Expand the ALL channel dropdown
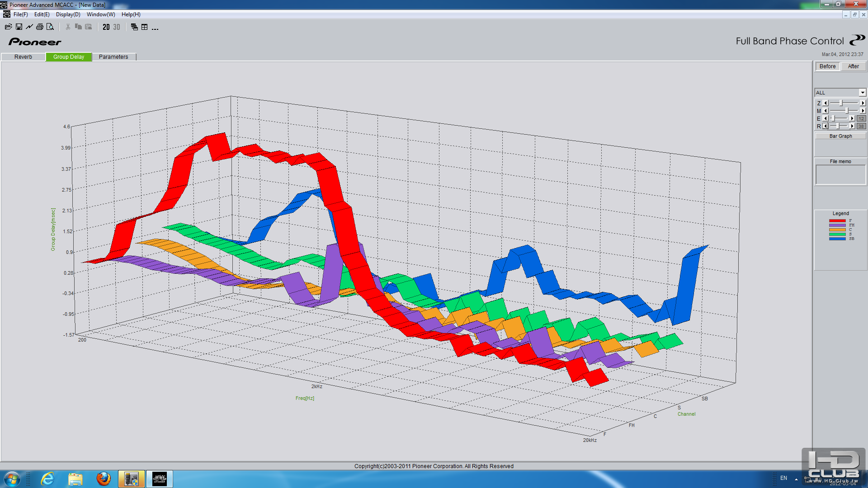 [862, 93]
